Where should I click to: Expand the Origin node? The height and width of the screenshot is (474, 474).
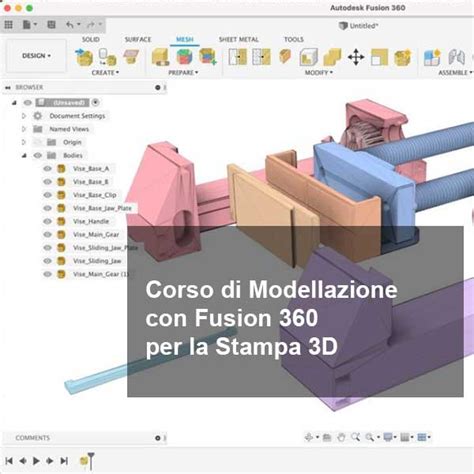pos(24,142)
